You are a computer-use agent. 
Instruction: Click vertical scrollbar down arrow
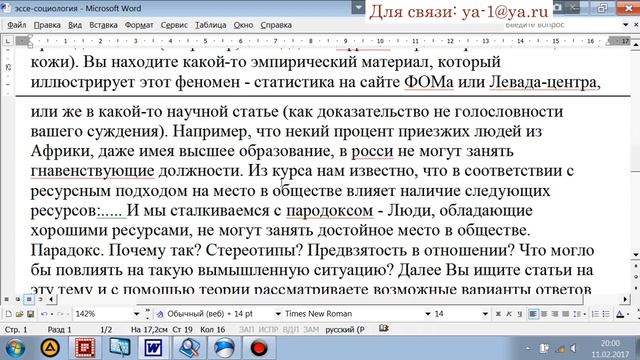click(x=636, y=255)
